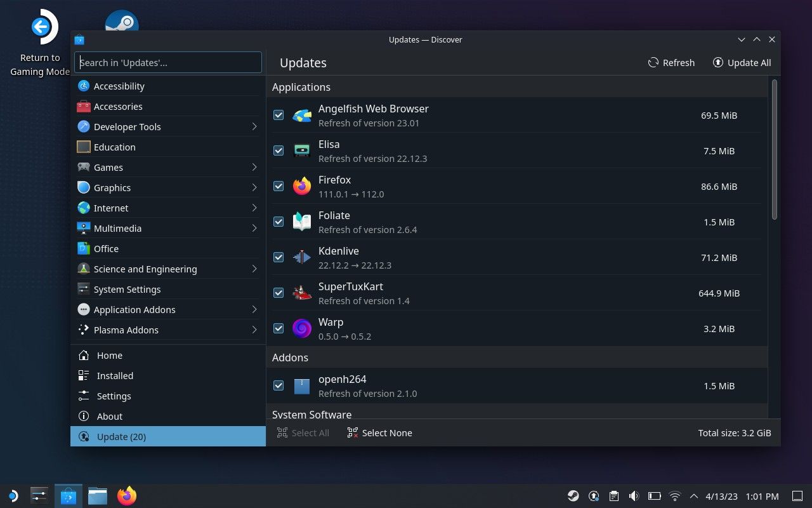
Task: Deselect the Kdenlive update checkbox
Action: tap(278, 258)
